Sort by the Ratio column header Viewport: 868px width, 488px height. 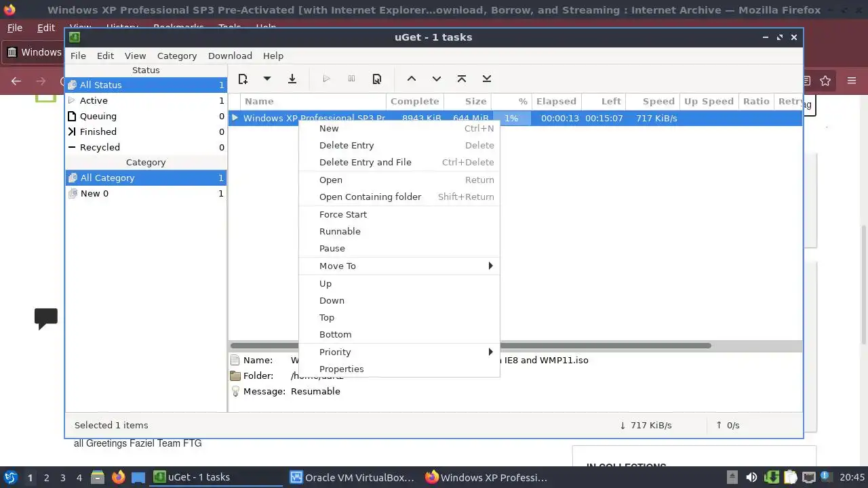tap(756, 101)
